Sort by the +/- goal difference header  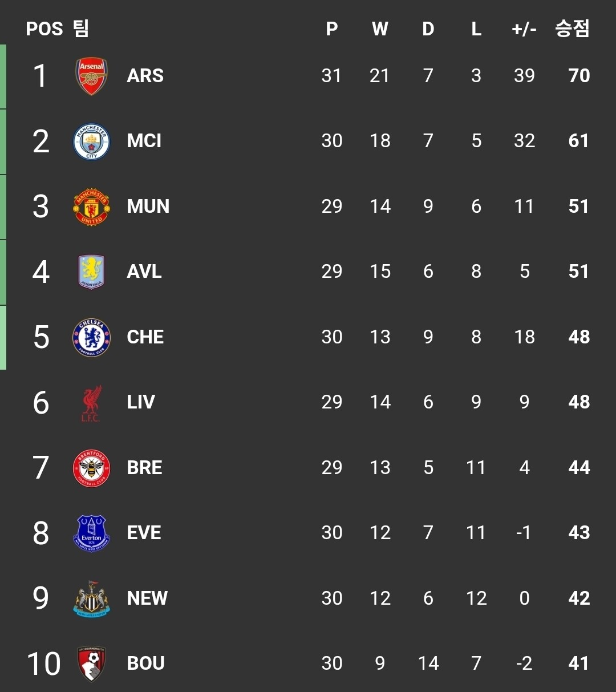524,29
